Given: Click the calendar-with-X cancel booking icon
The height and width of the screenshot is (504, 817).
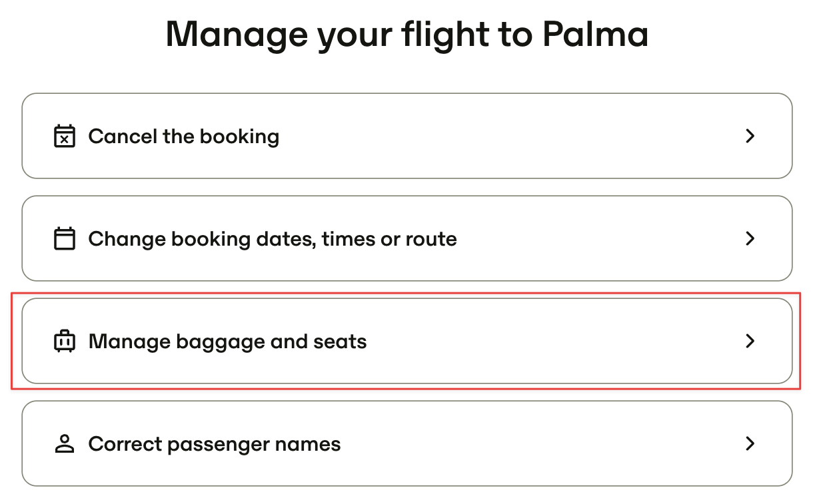Looking at the screenshot, I should pos(65,136).
